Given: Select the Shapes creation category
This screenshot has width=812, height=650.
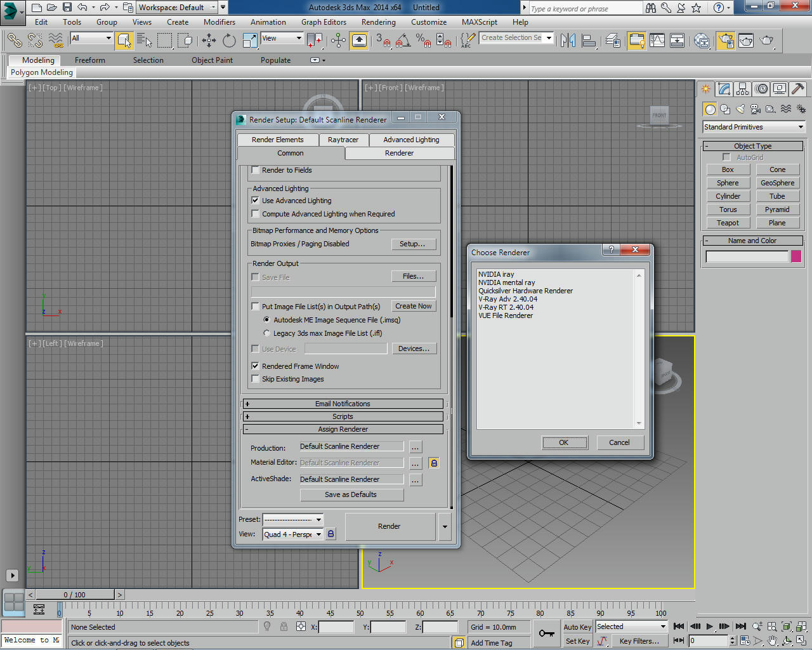Looking at the screenshot, I should point(725,109).
